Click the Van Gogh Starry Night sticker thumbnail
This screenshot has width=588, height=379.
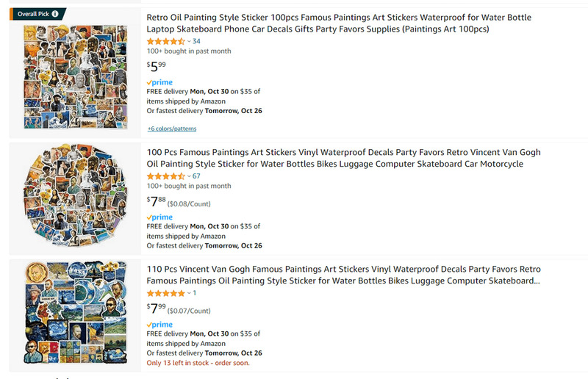pos(76,312)
